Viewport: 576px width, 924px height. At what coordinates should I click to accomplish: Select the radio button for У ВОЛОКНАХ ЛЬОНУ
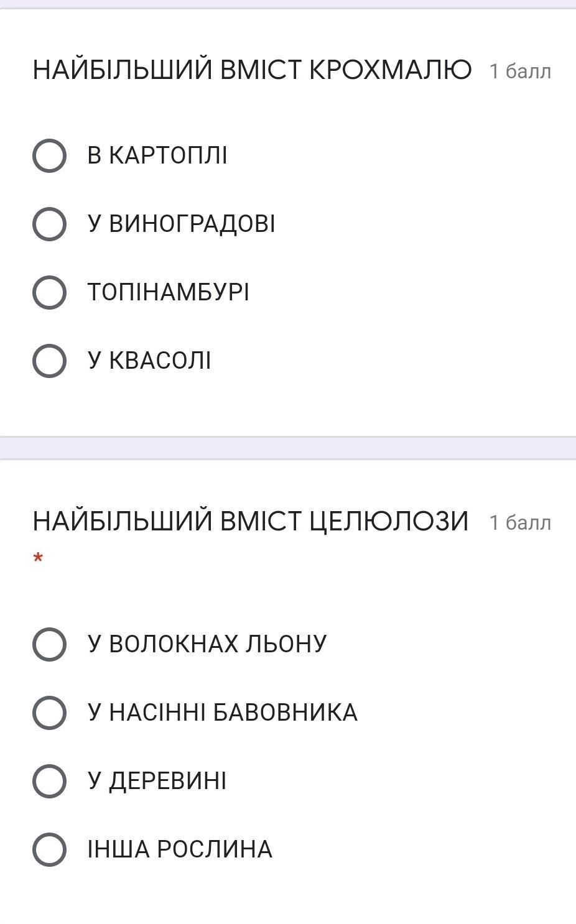click(49, 644)
